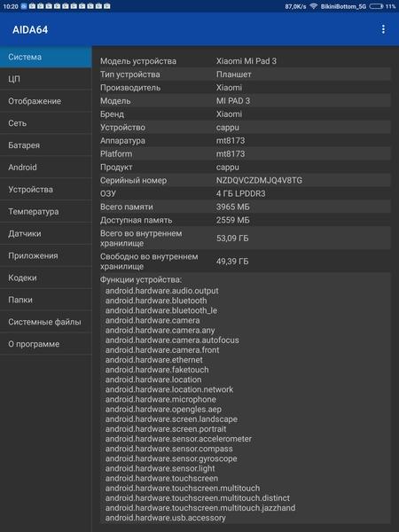The width and height of the screenshot is (399, 532).
Task: Switch to the Android section
Action: (x=46, y=168)
